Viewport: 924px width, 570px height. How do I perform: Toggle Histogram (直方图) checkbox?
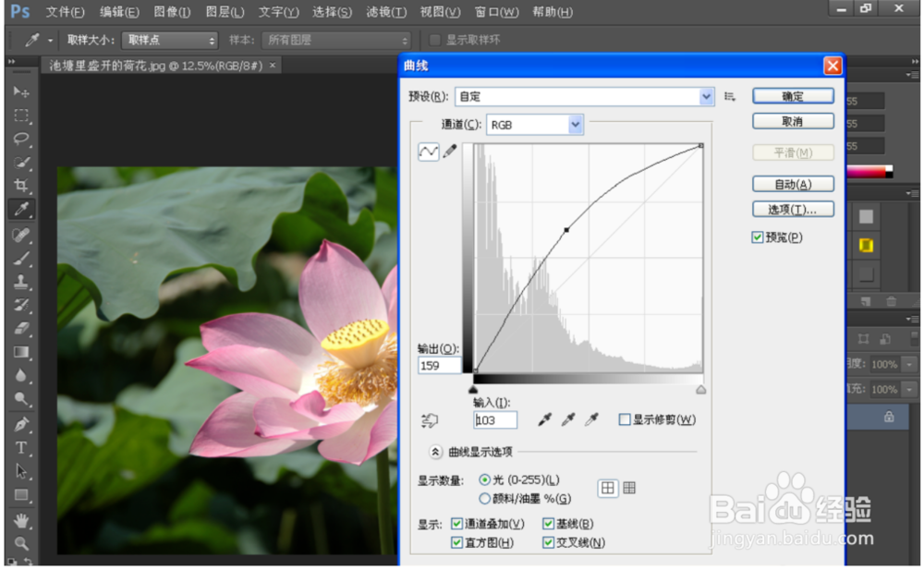[456, 542]
